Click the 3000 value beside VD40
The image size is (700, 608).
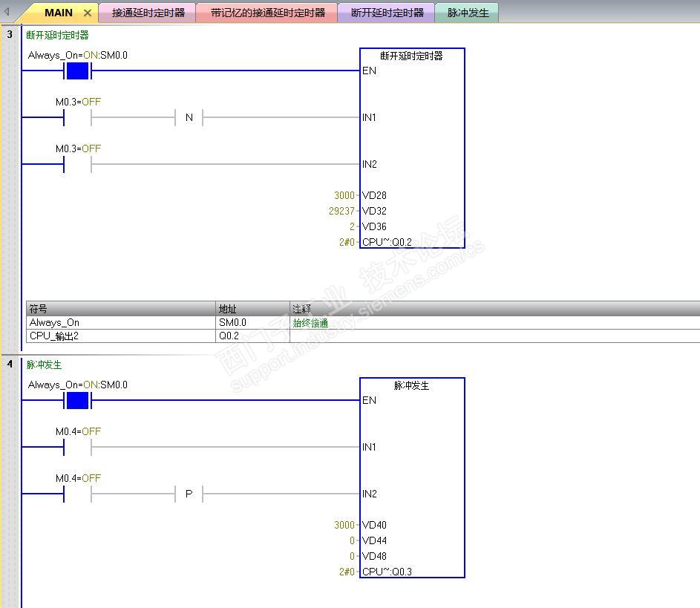click(x=344, y=525)
